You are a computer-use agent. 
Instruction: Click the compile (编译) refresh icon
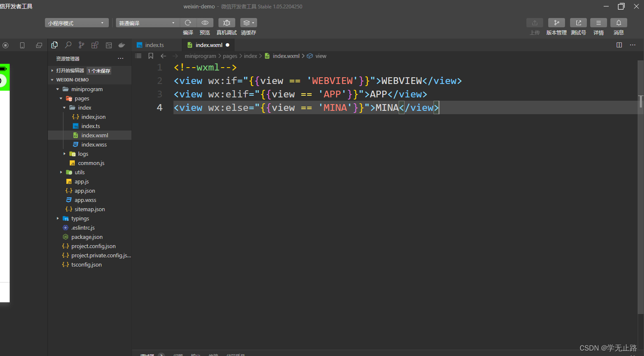pos(188,23)
